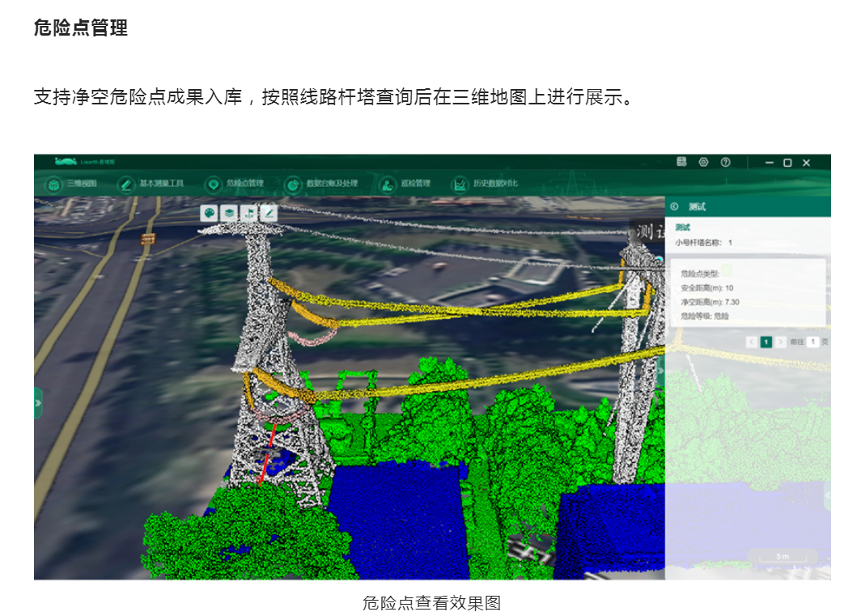Click the 危险点管理 location pin icon

point(213,185)
